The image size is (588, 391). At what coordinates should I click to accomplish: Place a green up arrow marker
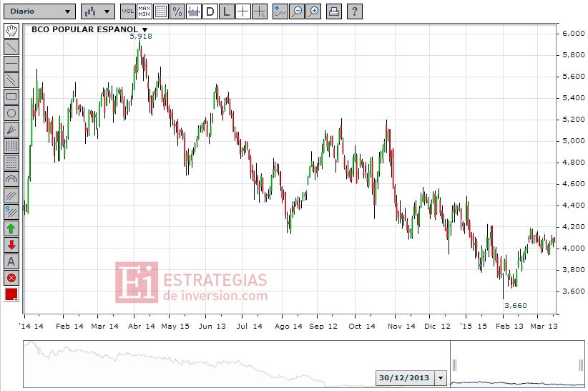11,229
